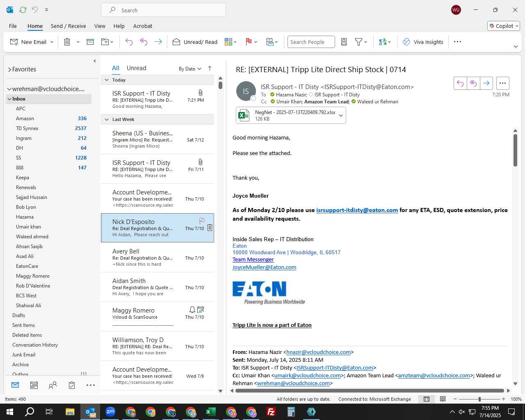Click Send/Receive All Folders quick access icon
This screenshot has width=525, height=420.
coord(23,10)
